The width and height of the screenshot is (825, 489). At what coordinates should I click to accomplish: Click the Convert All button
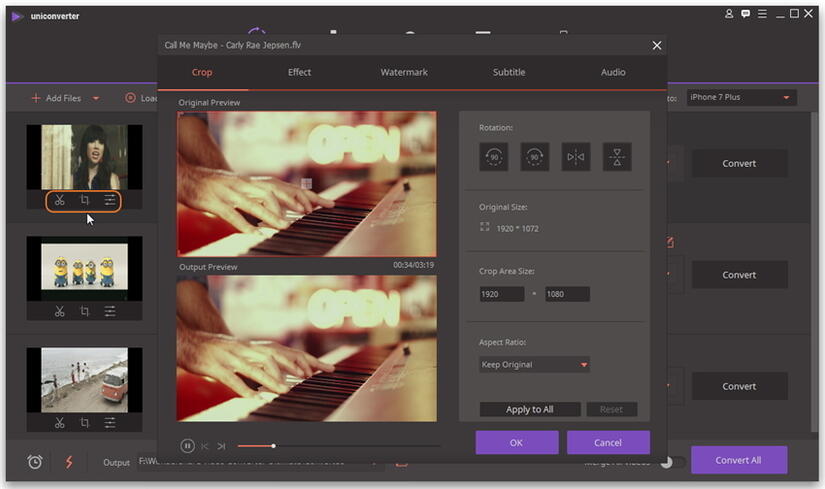pos(739,460)
